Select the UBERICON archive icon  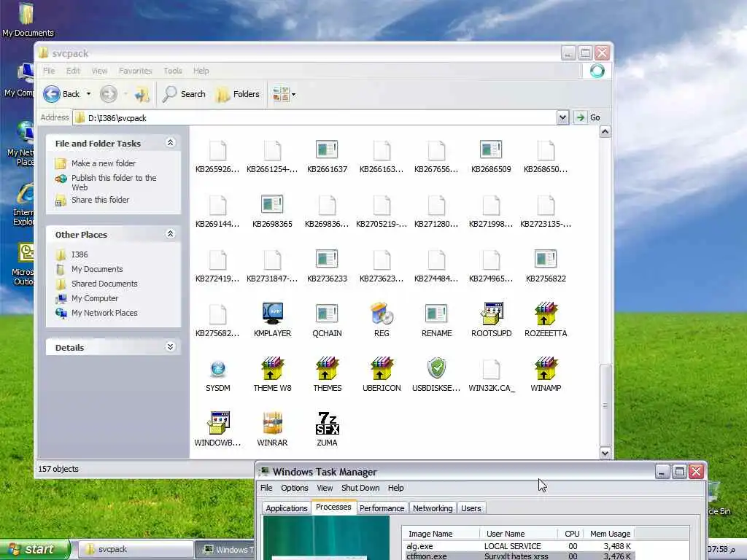[382, 368]
